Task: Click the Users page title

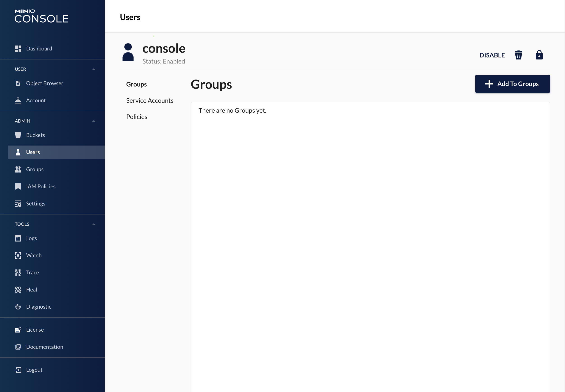Action: pos(130,17)
